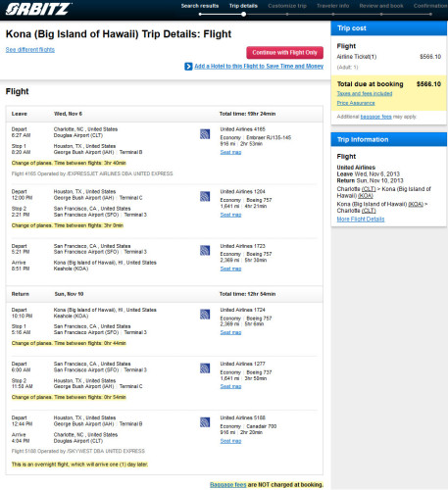Click the Orbitz logo
Image resolution: width=448 pixels, height=490 pixels.
(x=37, y=9)
